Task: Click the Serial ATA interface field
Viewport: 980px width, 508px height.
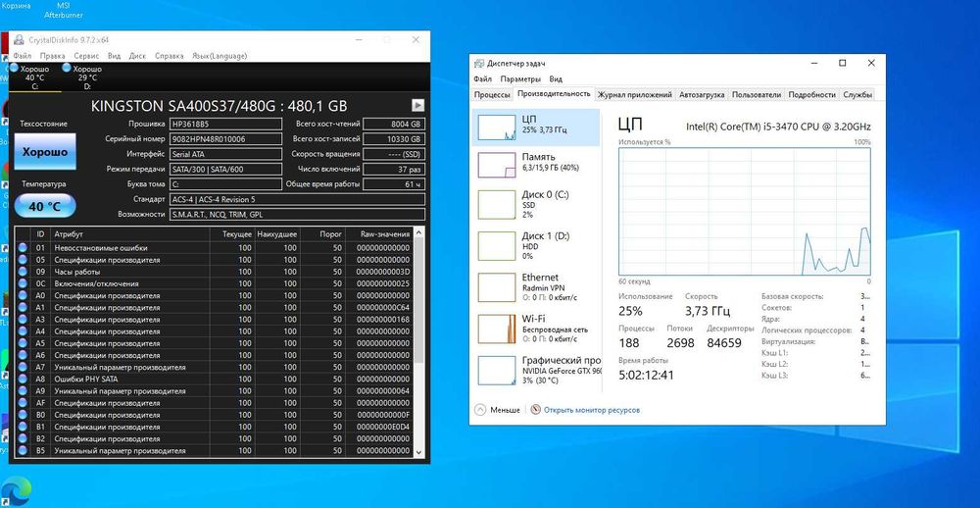Action: (x=225, y=154)
